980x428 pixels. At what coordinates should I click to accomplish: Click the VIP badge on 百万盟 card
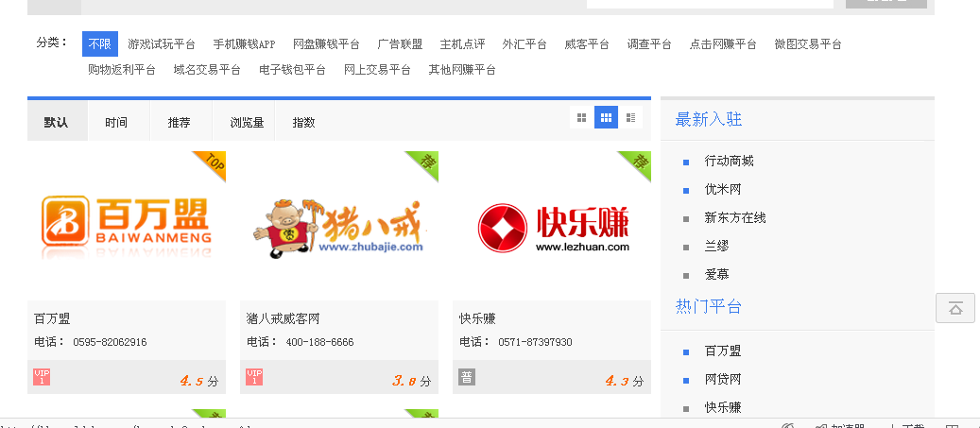click(42, 377)
